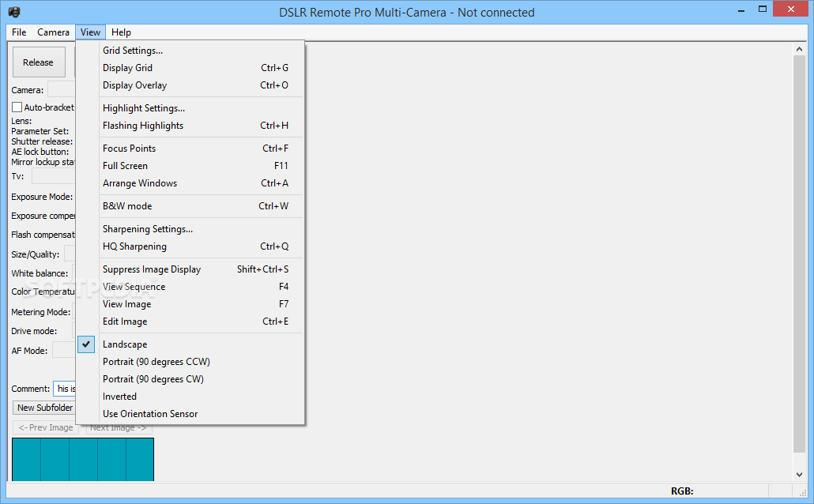Toggle Display Overlay option
This screenshot has width=814, height=504.
click(190, 85)
